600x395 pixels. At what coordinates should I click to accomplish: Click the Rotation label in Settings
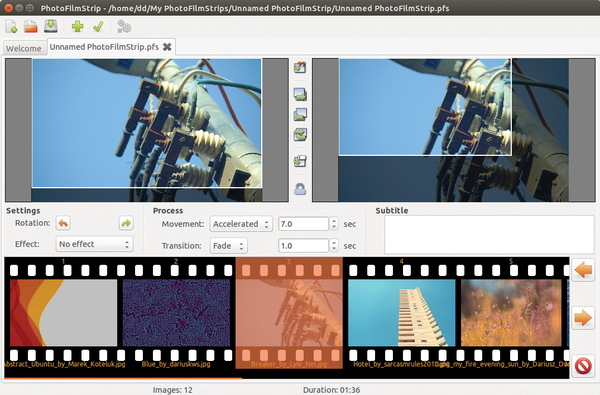click(33, 223)
